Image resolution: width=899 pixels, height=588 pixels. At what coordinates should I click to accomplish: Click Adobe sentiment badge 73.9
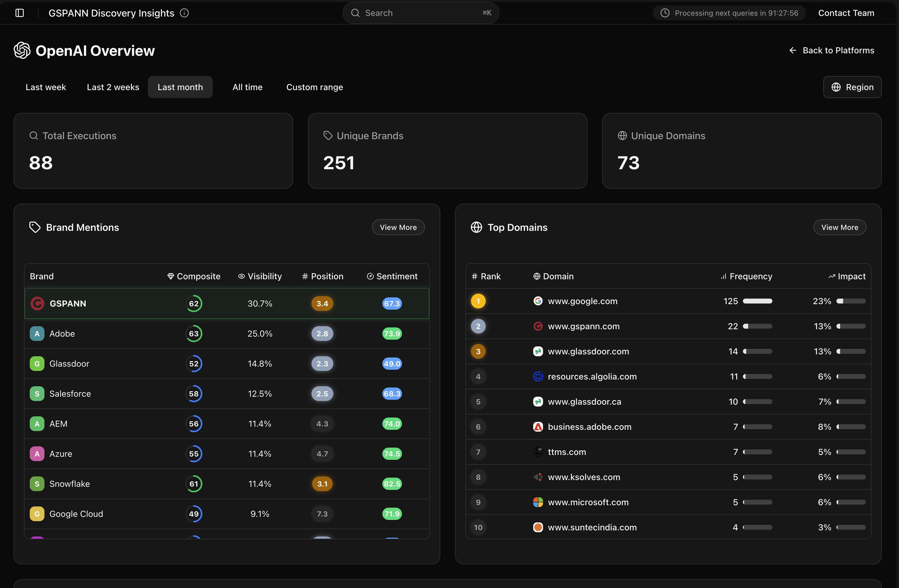pyautogui.click(x=392, y=334)
